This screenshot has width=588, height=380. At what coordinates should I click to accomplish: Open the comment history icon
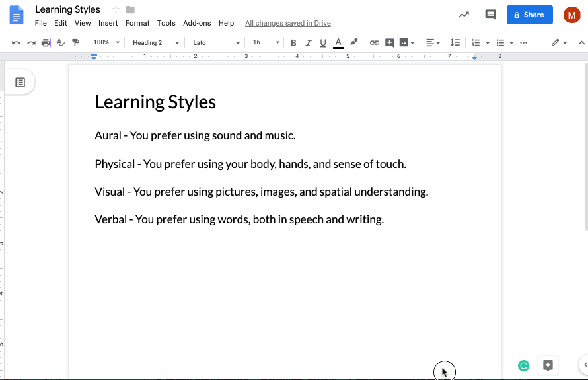pos(490,15)
